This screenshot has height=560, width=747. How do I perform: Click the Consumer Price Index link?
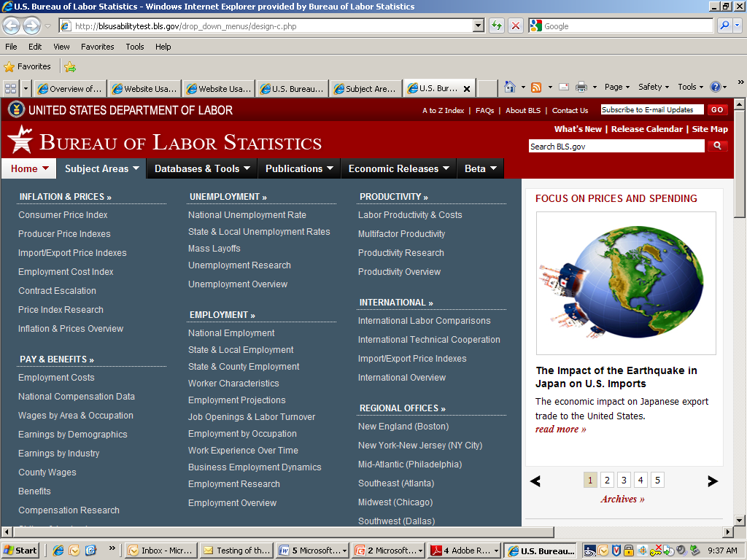[x=63, y=215]
